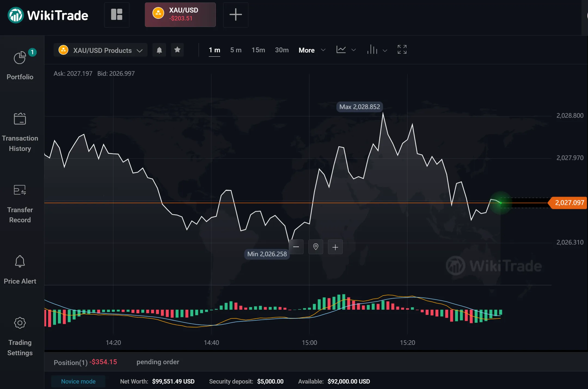The width and height of the screenshot is (588, 389).
Task: Center chart with location pin button
Action: click(x=316, y=247)
